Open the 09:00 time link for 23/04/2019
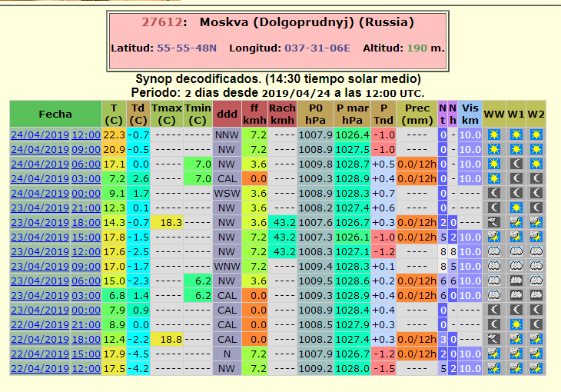The width and height of the screenshot is (561, 392). tap(86, 267)
